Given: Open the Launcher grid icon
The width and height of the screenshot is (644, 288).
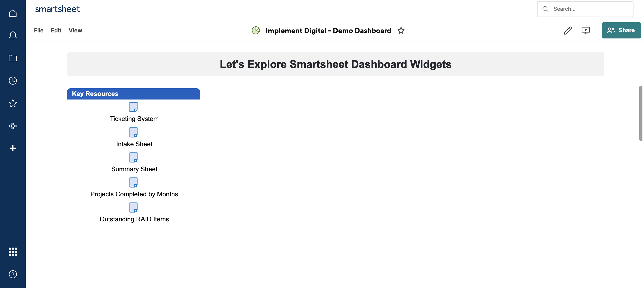Looking at the screenshot, I should (x=13, y=252).
